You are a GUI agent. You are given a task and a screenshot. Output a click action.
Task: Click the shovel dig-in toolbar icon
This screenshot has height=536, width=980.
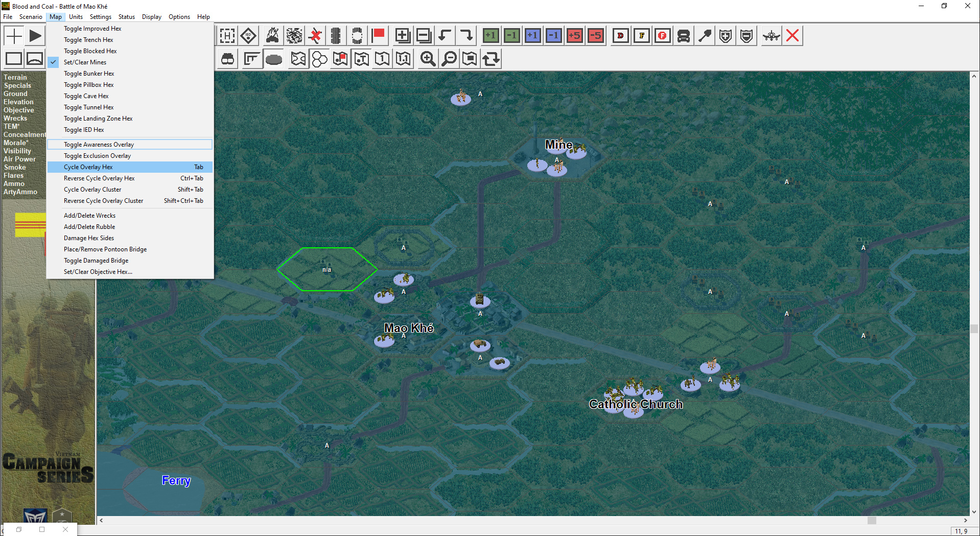coord(705,36)
